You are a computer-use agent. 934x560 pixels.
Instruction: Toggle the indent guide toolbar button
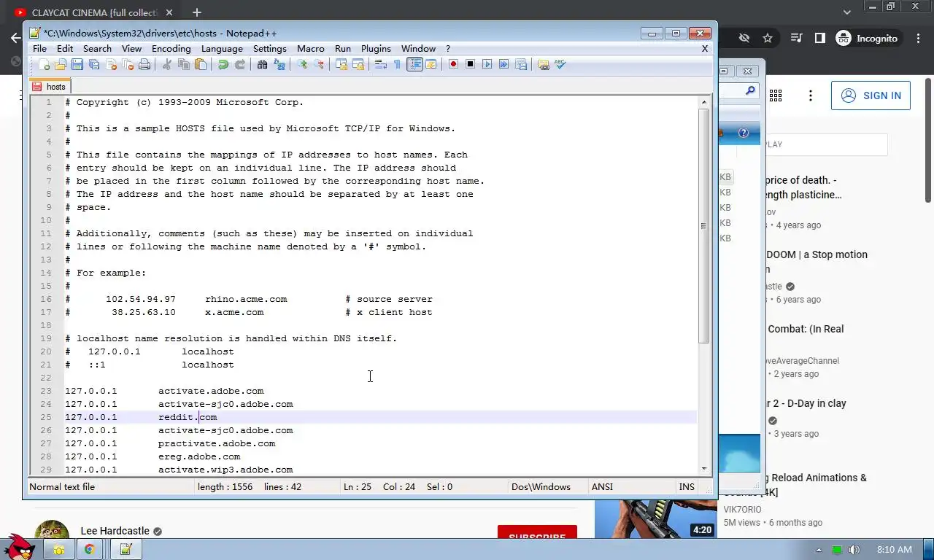coord(414,64)
